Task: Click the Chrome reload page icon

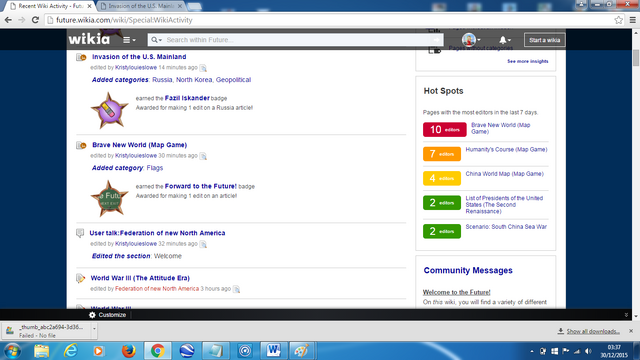Action: [x=36, y=20]
